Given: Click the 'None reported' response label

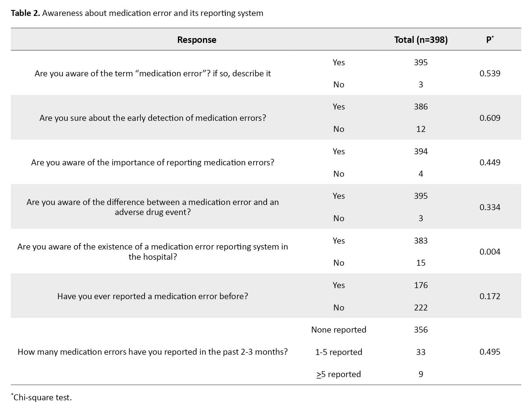Looking at the screenshot, I should 339,330.
